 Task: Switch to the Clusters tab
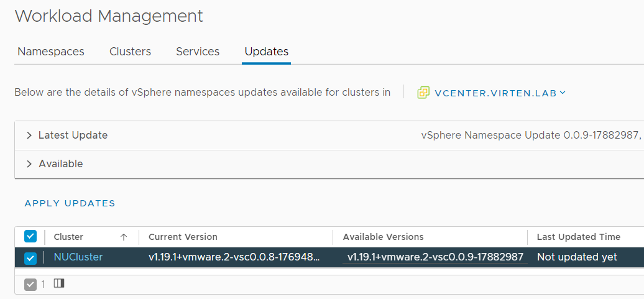click(x=130, y=52)
